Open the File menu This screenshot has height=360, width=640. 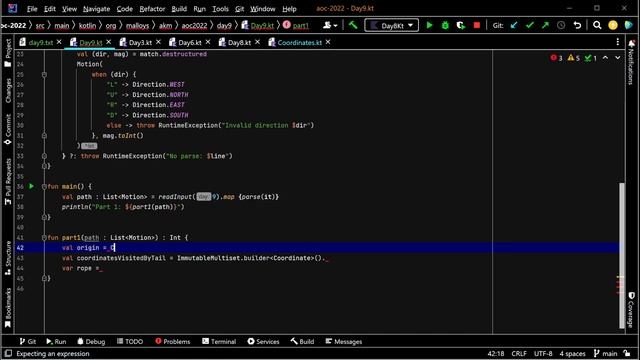coord(32,9)
